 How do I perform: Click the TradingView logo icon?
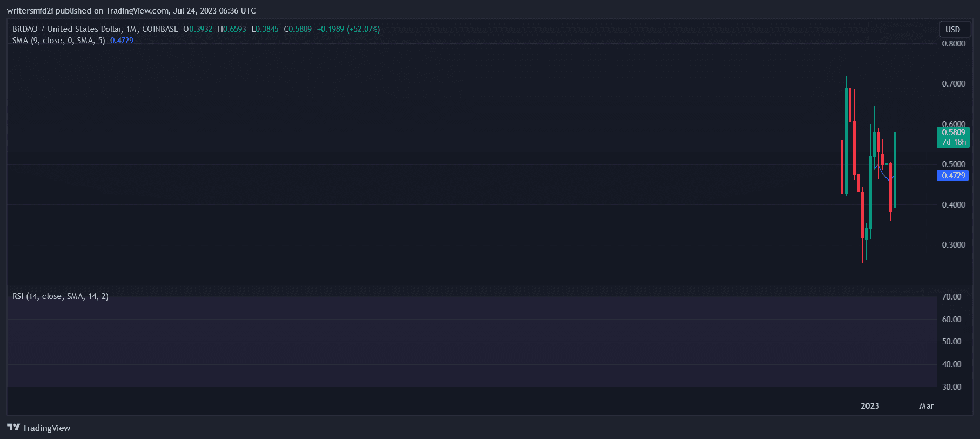click(14, 428)
